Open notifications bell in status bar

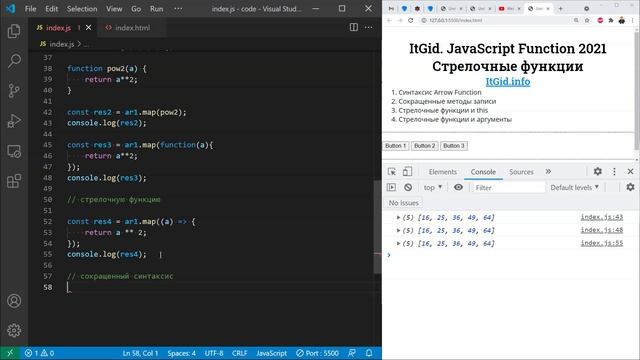(x=369, y=353)
